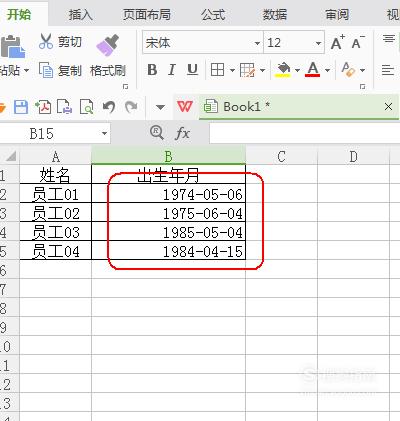Expand the font color dropdown arrow
This screenshot has height=421, width=400.
(327, 70)
